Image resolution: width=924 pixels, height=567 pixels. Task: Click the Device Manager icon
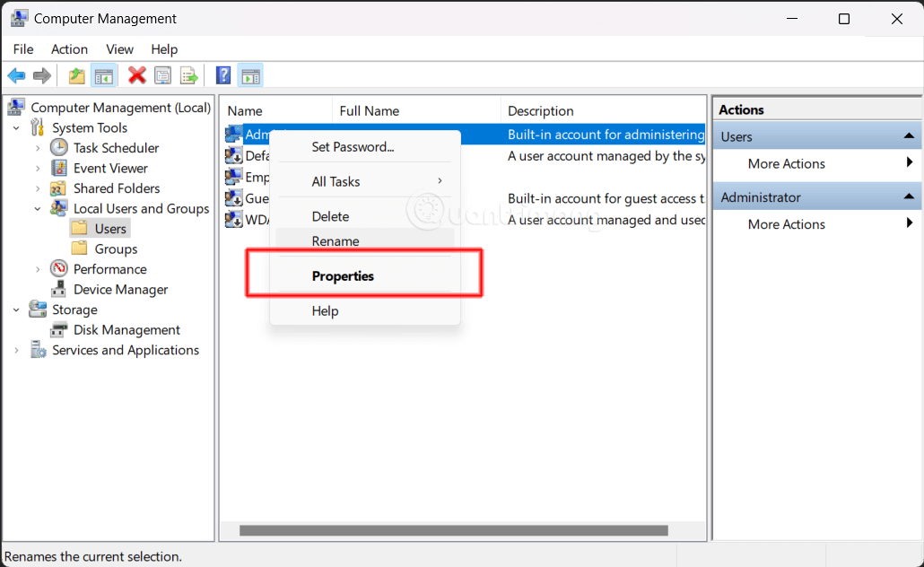pos(58,289)
